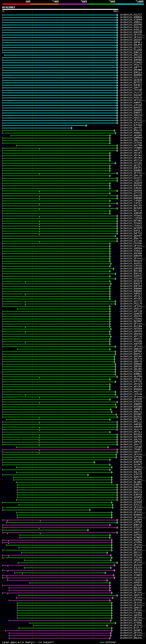Click the short cyan alignment bar for UniRef100_Q84Y92

point(37,128)
